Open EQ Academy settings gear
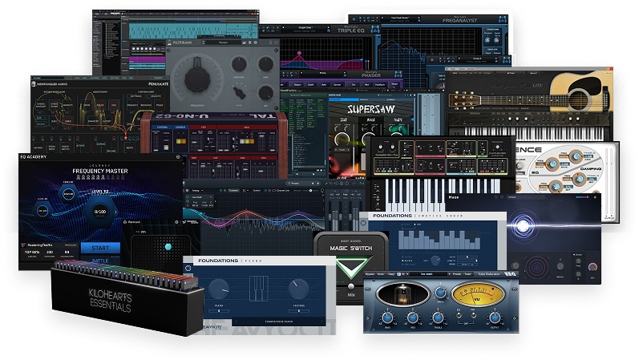Image resolution: width=639 pixels, height=364 pixels. pos(178,156)
